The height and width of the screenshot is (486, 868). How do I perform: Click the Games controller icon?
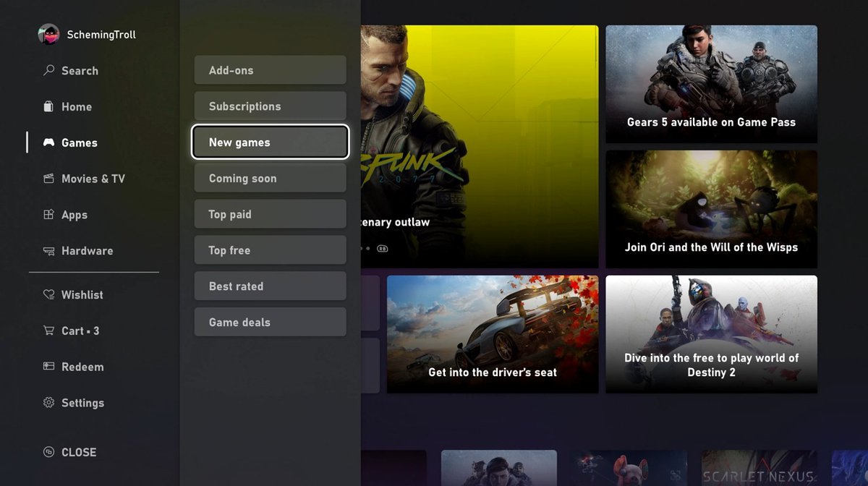[49, 142]
